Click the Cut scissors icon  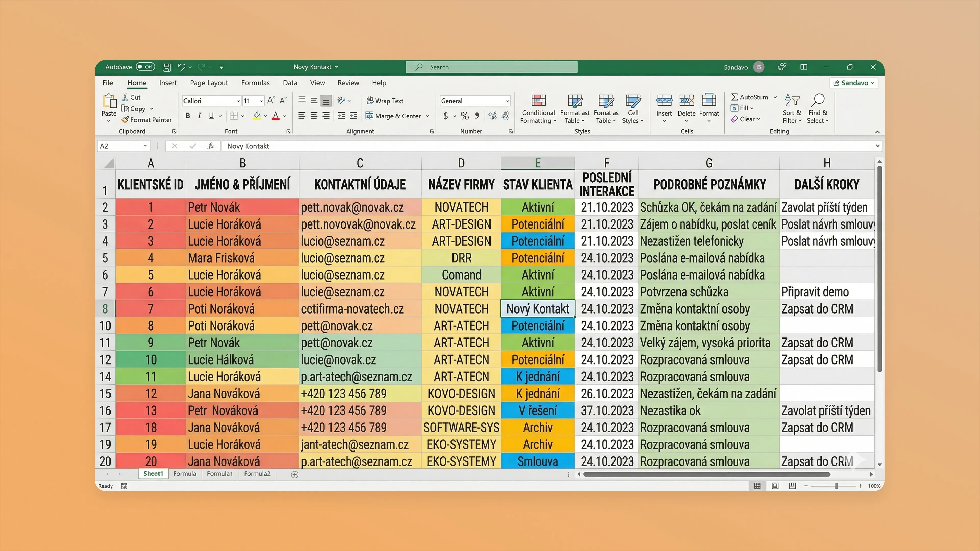[125, 97]
